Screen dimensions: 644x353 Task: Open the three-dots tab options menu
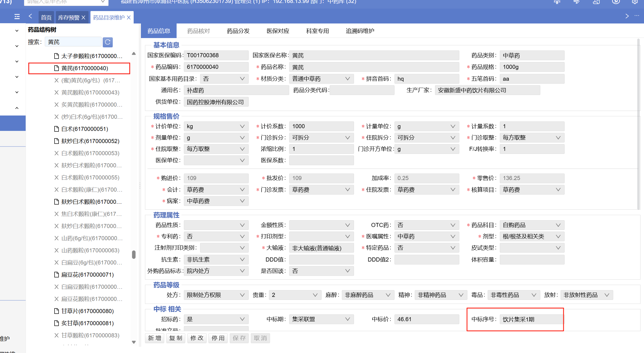(637, 16)
